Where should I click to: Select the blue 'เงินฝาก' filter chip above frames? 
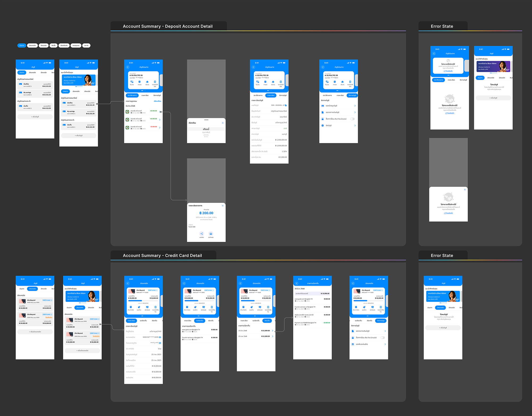(x=22, y=45)
